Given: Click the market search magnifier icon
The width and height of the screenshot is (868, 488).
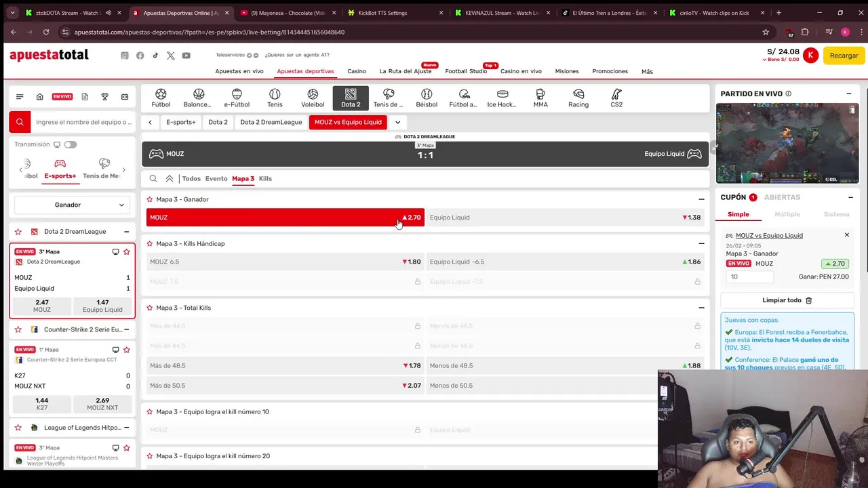Looking at the screenshot, I should (x=153, y=179).
